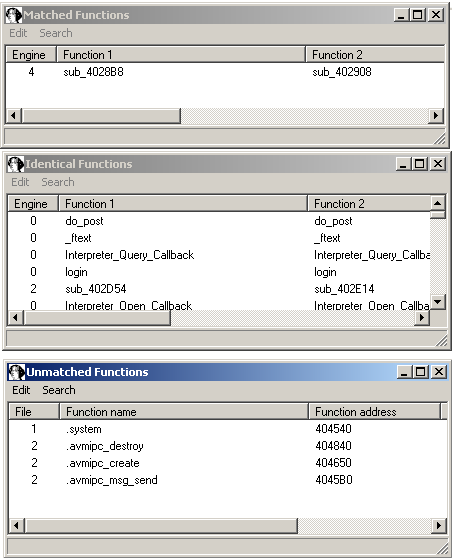Image resolution: width=452 pixels, height=558 pixels.
Task: Sort Matched Functions by Function 2 header
Action: (x=375, y=55)
